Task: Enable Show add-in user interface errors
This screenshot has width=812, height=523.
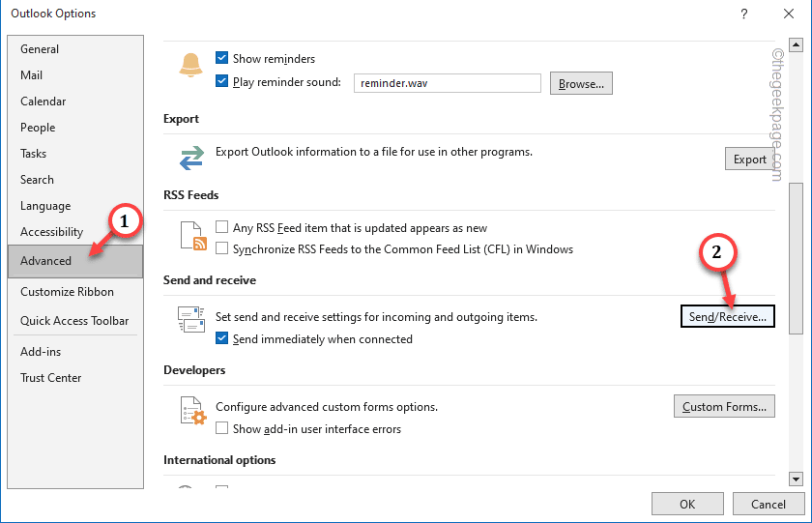Action: click(221, 428)
